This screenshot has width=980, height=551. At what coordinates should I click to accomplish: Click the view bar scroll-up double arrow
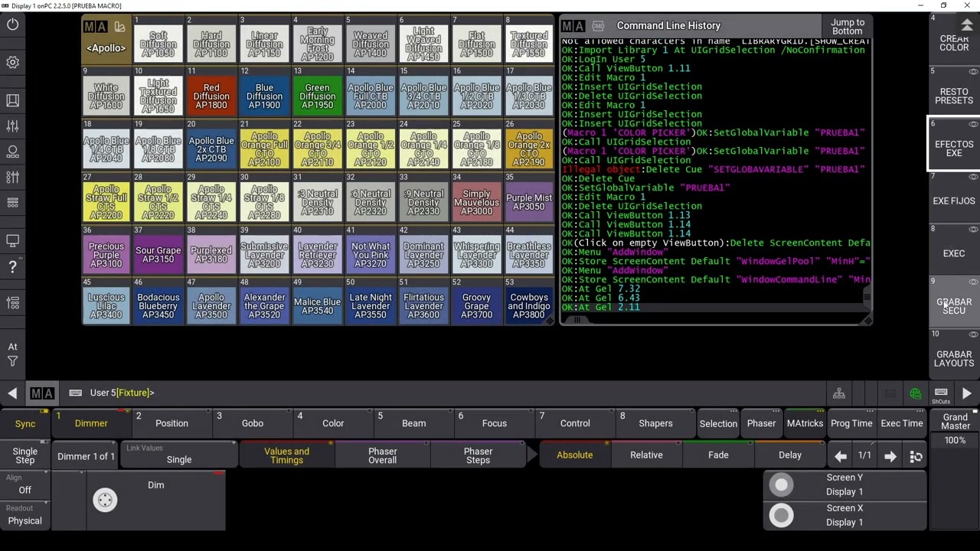(x=965, y=25)
